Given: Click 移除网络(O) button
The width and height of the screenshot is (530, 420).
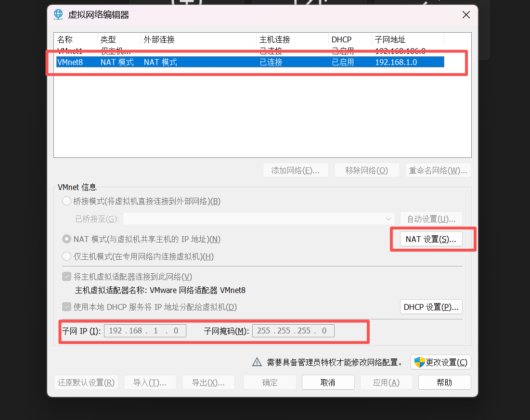Looking at the screenshot, I should click(367, 170).
